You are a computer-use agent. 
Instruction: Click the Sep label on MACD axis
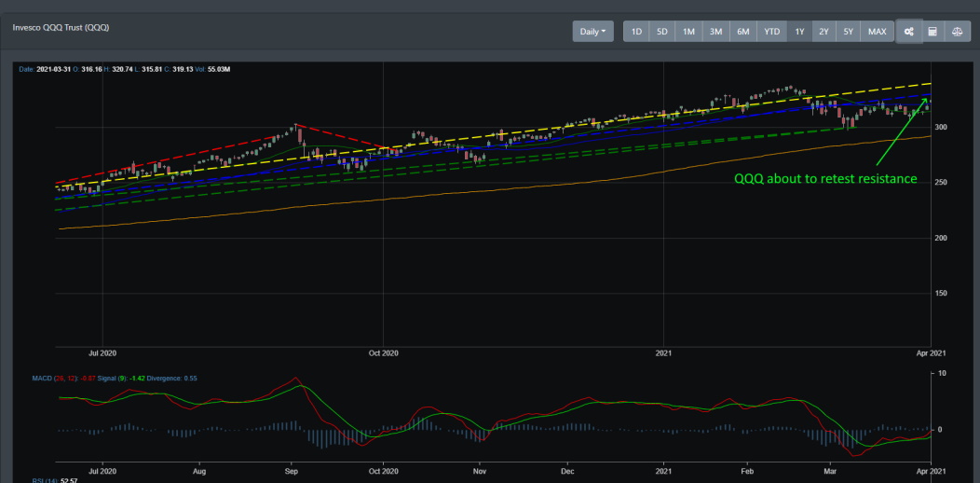tap(292, 469)
